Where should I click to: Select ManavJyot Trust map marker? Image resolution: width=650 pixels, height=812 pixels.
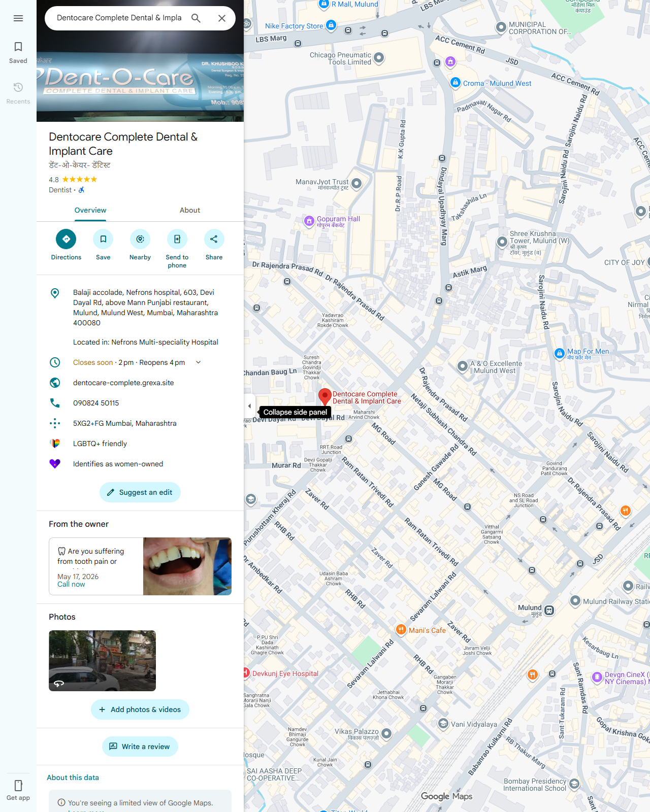tap(356, 183)
